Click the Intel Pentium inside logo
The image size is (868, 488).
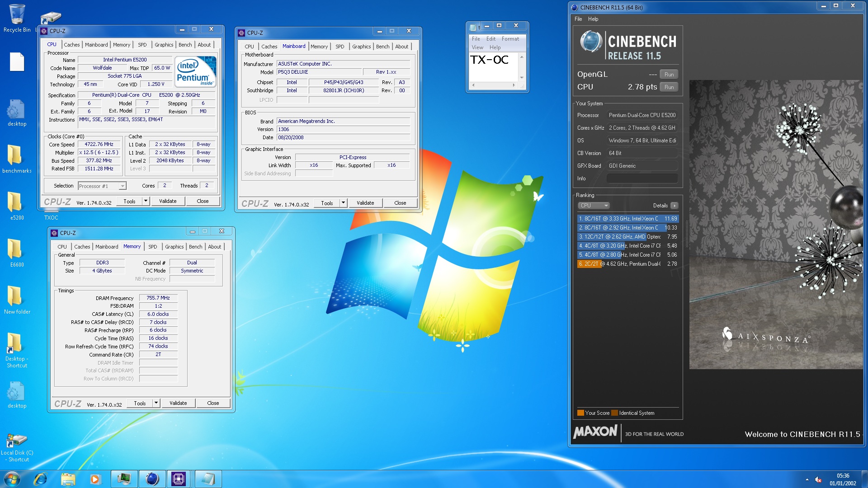(x=195, y=71)
